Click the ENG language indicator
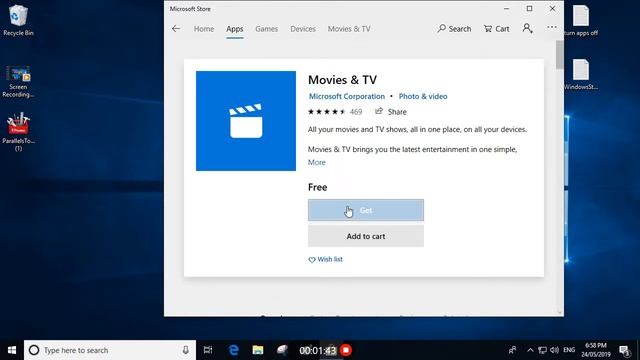 point(569,350)
